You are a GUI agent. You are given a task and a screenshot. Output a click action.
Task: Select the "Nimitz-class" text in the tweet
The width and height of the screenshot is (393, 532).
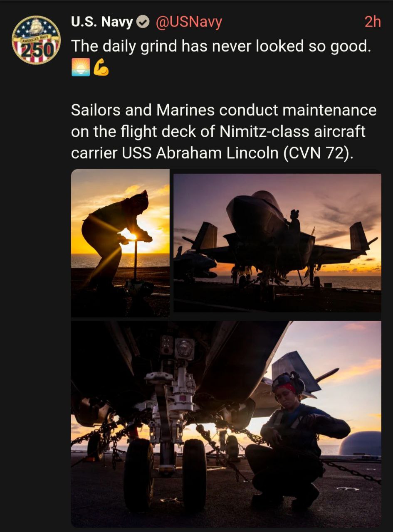264,132
